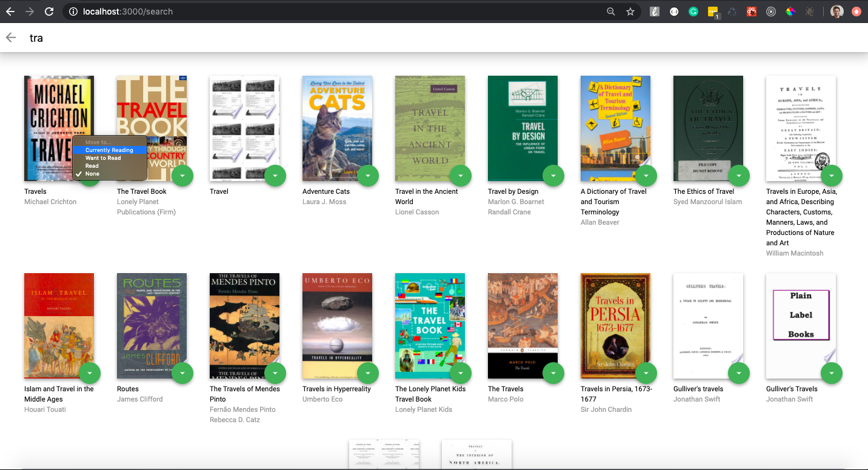868x470 pixels.
Task: Reload the page
Action: 49,12
